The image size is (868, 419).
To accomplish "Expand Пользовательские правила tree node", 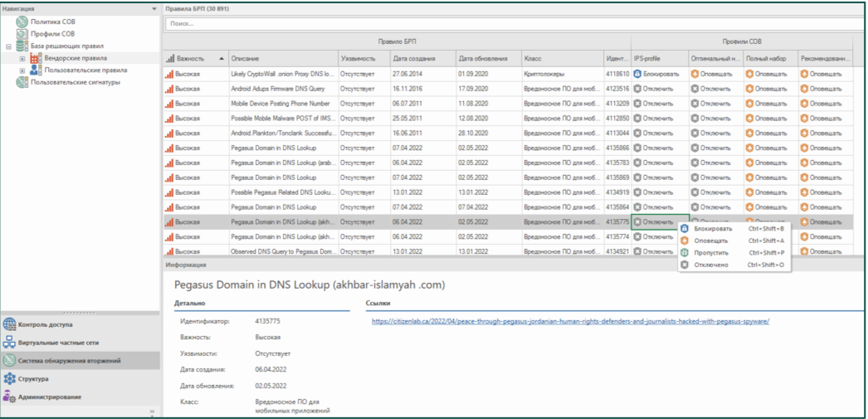I will (x=22, y=71).
